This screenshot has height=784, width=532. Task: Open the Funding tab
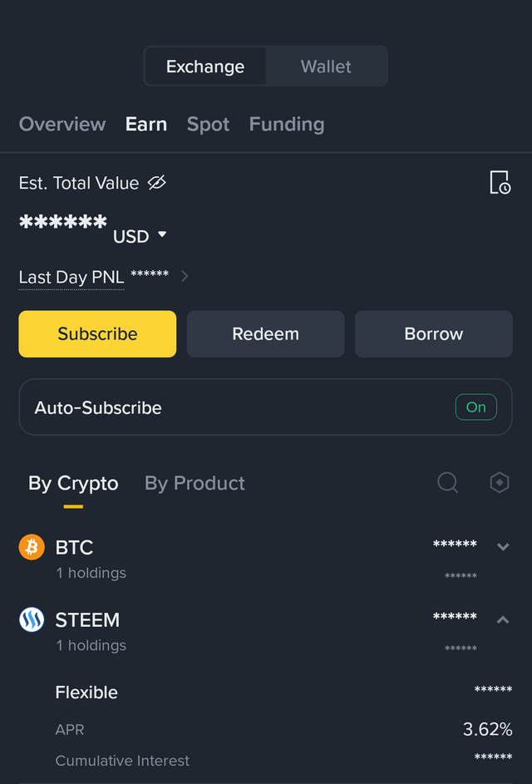pyautogui.click(x=287, y=124)
